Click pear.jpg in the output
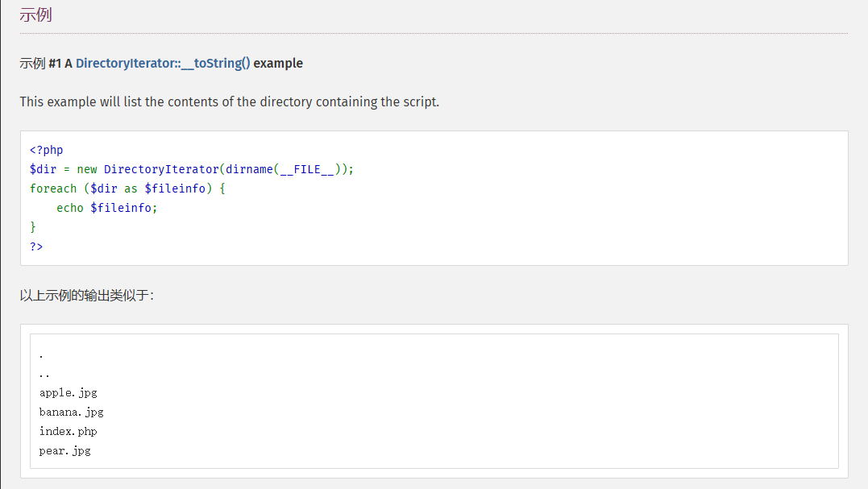Viewport: 868px width, 489px height. coord(64,451)
